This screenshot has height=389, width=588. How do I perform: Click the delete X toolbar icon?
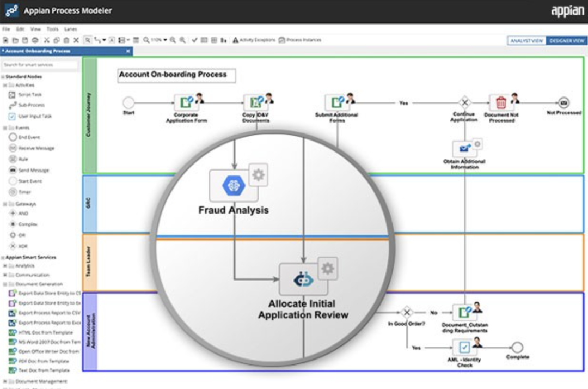coord(76,40)
